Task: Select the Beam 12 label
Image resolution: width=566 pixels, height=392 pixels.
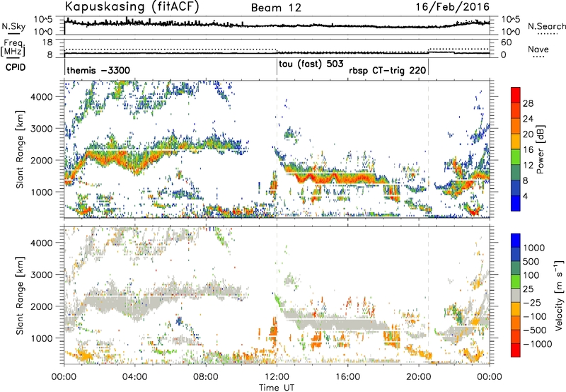Action: tap(276, 8)
